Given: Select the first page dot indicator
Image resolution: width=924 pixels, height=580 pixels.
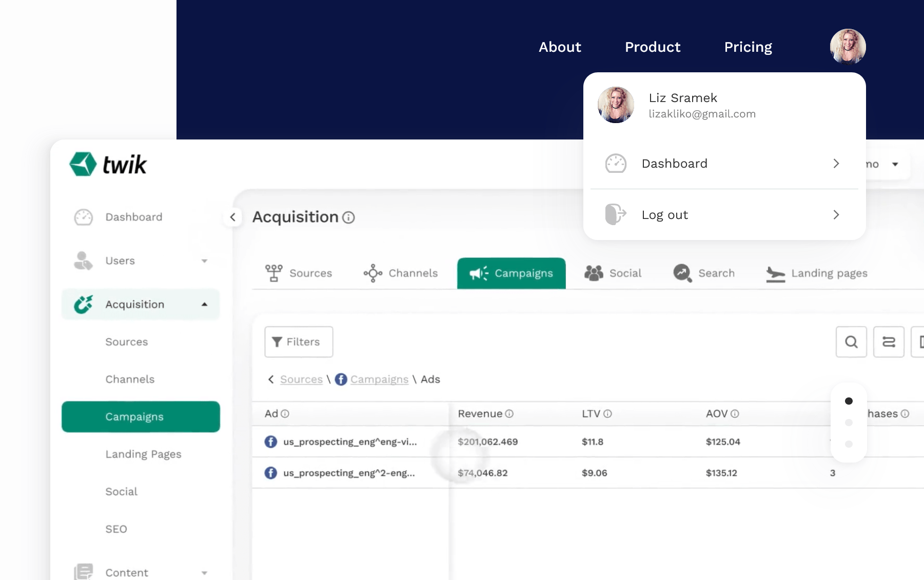Looking at the screenshot, I should (x=849, y=402).
